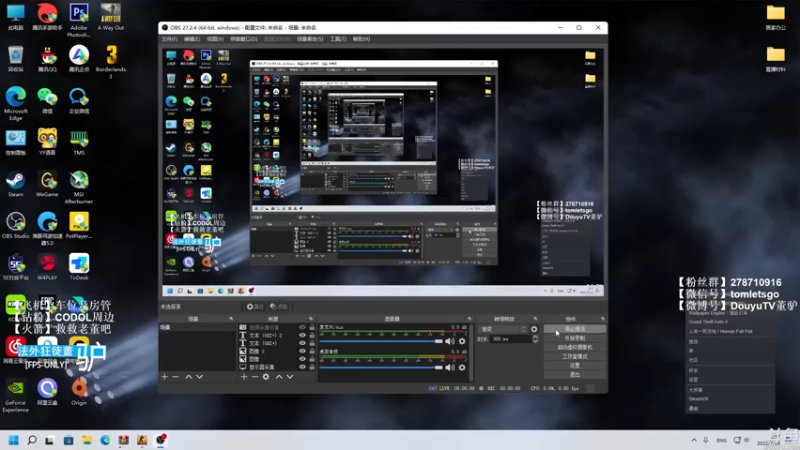Open ToDesk desktop shortcut
The image size is (800, 450).
tap(79, 267)
